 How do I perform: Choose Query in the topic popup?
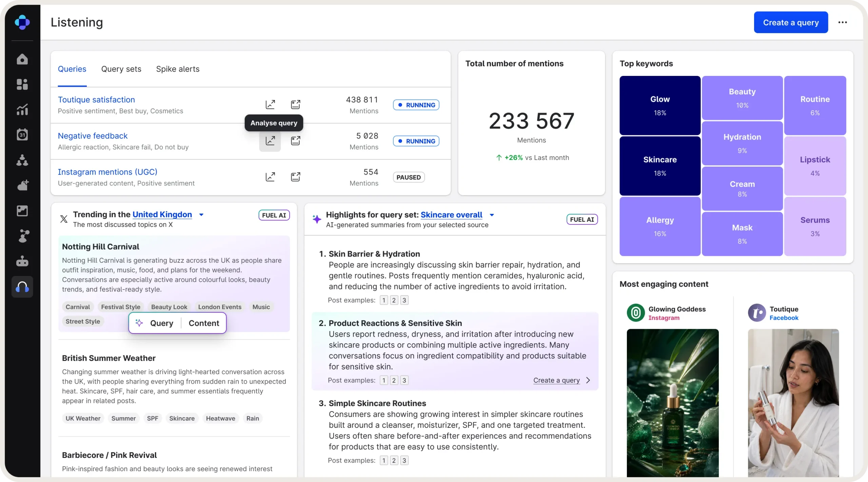[162, 323]
